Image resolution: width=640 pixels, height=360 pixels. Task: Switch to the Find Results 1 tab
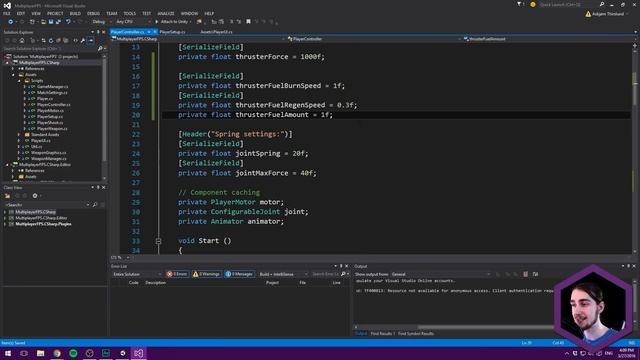pyautogui.click(x=382, y=334)
